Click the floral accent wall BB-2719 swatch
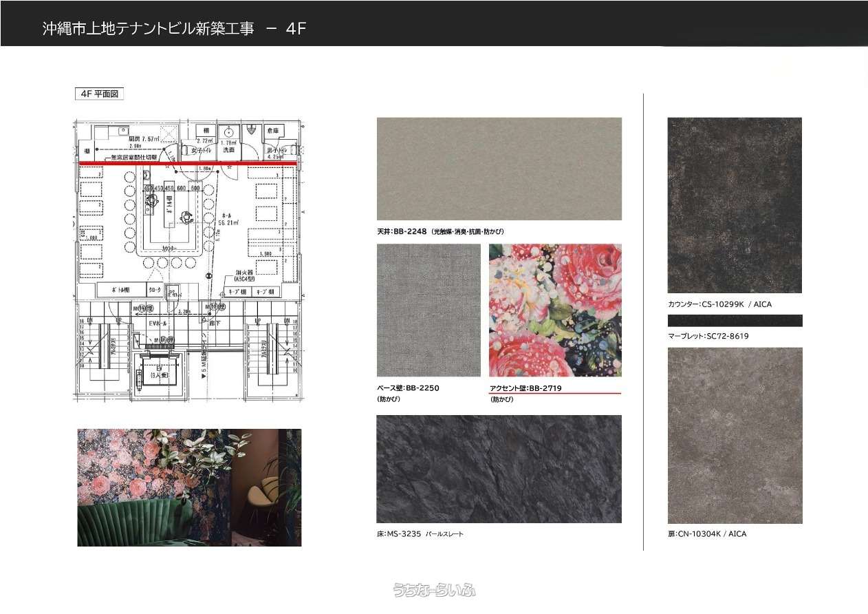This screenshot has width=868, height=614. [555, 310]
